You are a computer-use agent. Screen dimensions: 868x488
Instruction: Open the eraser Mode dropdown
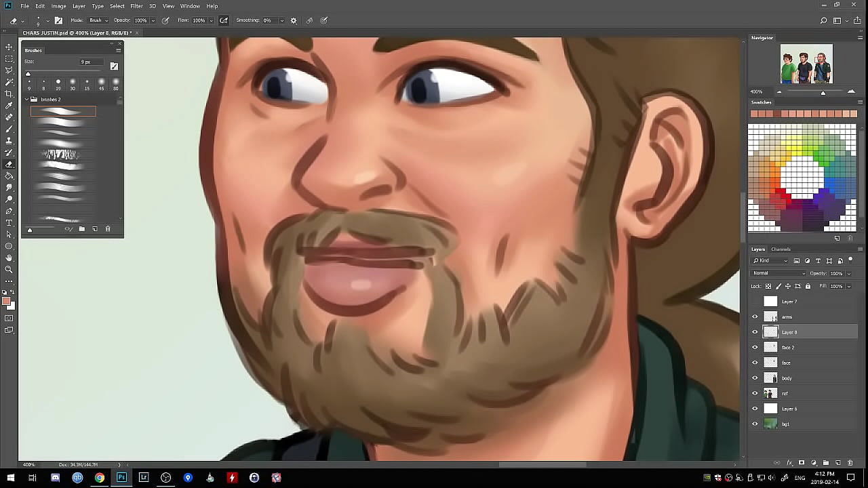[x=98, y=20]
